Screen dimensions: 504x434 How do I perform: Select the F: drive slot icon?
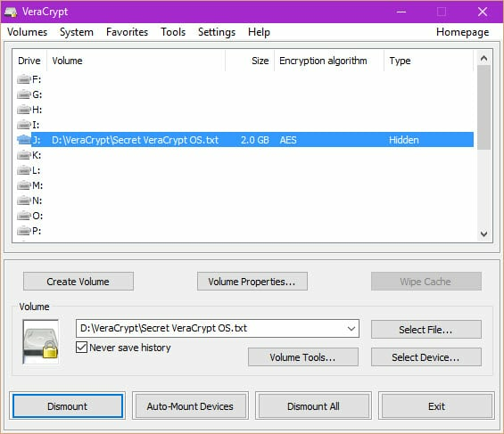(23, 79)
